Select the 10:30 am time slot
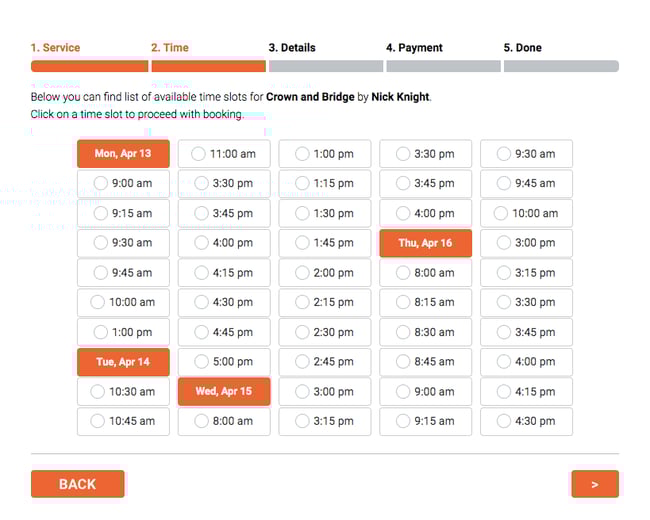The image size is (650, 520). click(123, 392)
